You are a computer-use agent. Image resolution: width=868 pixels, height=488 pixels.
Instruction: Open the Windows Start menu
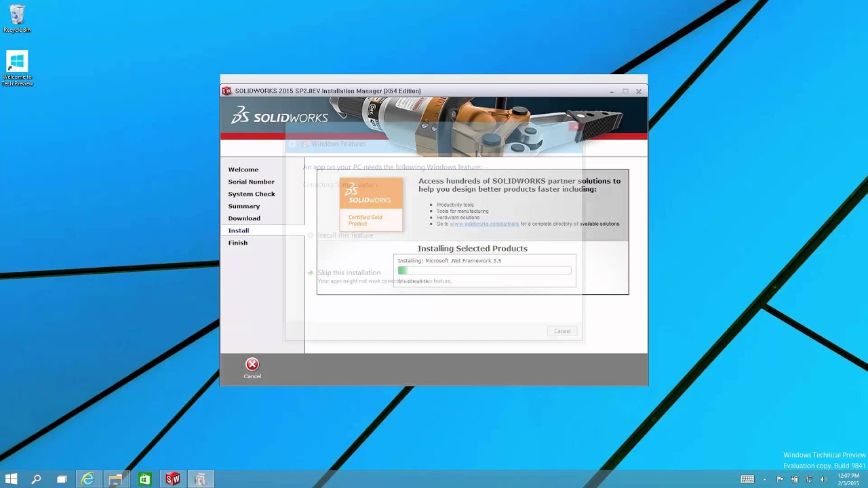tap(12, 479)
